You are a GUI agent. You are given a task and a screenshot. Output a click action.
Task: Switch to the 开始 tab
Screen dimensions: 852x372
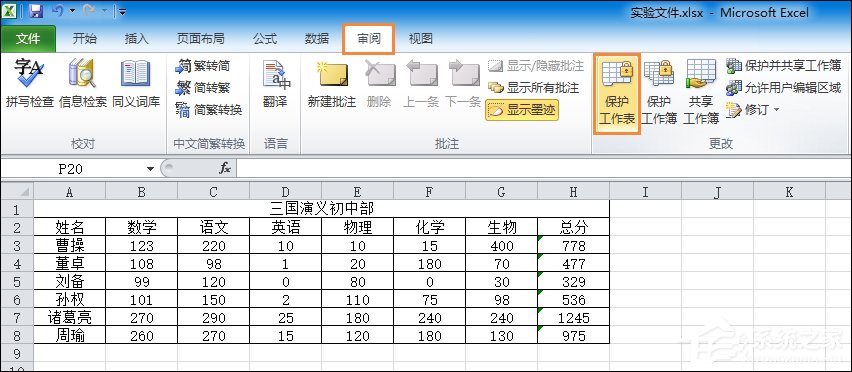[x=85, y=39]
